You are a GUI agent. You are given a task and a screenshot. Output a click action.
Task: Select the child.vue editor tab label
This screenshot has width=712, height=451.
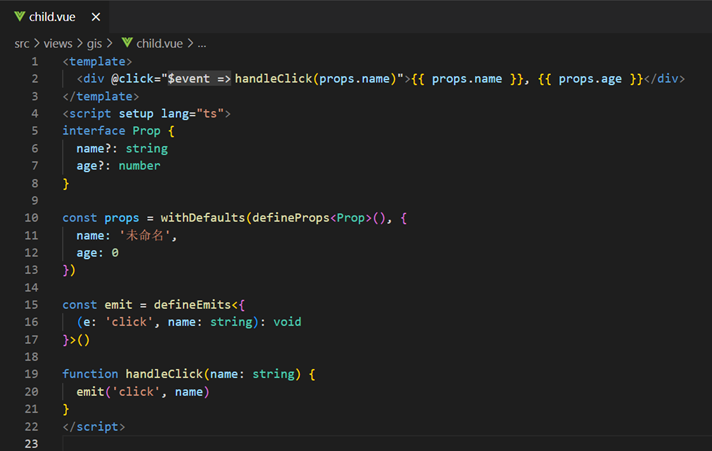tap(51, 17)
